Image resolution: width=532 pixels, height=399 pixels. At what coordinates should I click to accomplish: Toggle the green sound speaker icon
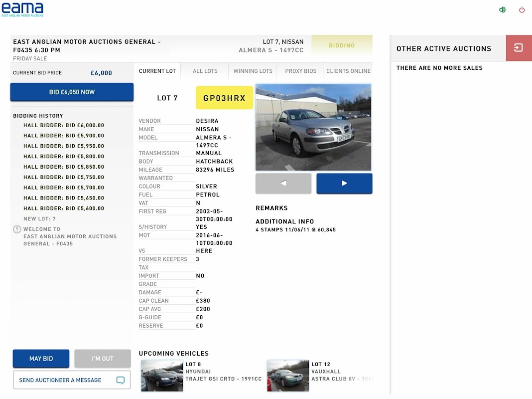point(503,10)
